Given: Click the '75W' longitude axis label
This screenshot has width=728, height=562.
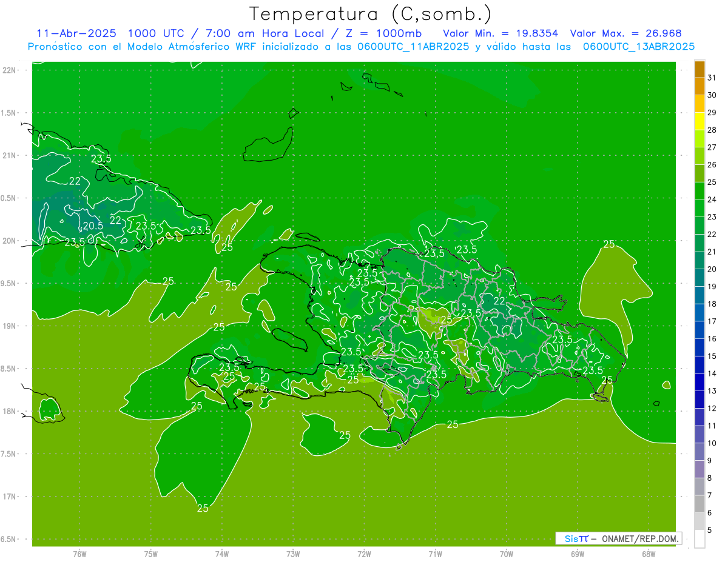Looking at the screenshot, I should tap(150, 554).
